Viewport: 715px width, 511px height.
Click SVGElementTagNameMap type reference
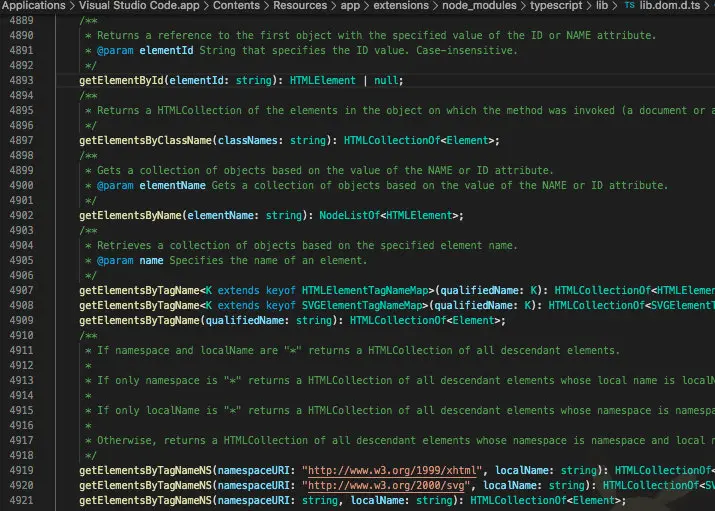click(x=362, y=305)
